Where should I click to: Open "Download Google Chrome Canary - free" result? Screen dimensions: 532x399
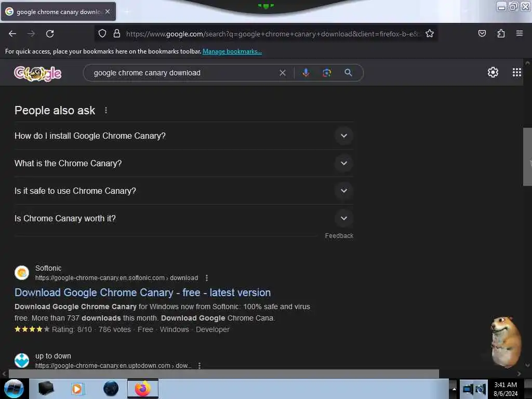tap(142, 292)
